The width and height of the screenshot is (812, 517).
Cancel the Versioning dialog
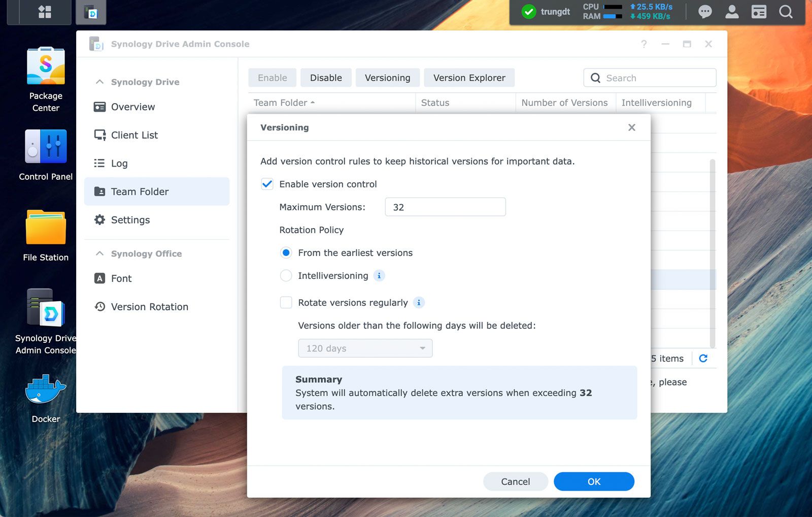click(x=516, y=481)
